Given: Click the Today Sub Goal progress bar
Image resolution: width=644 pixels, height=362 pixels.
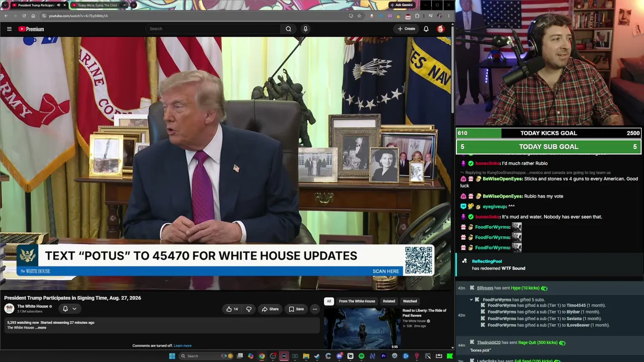Looking at the screenshot, I should click(548, 147).
